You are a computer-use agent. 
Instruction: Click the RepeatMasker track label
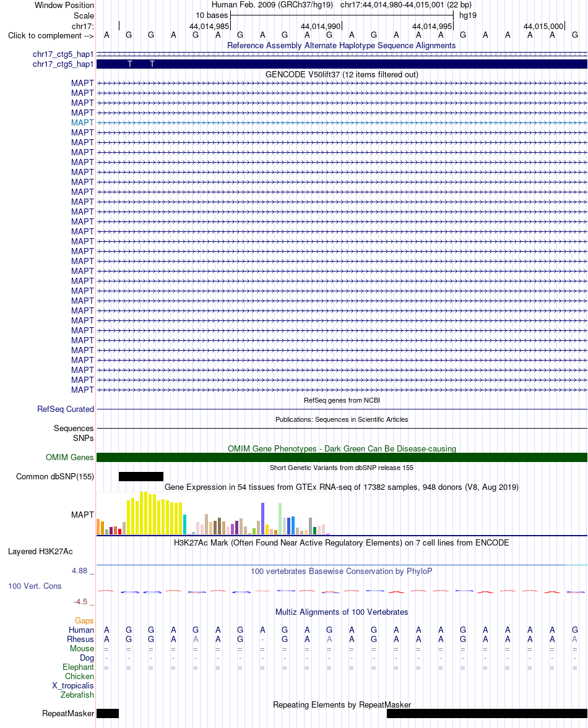[x=68, y=714]
